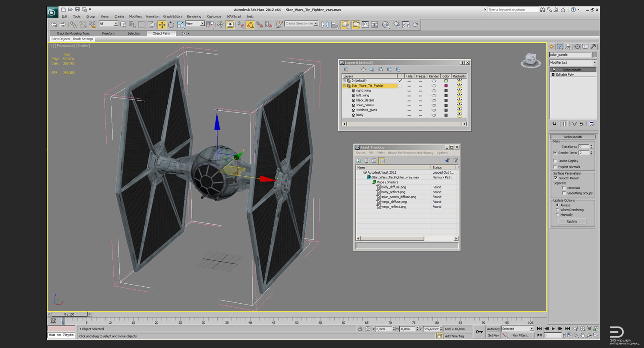This screenshot has height=348, width=644.
Task: Select body_diffuse.png in Asset Tracking list
Action: tap(393, 187)
